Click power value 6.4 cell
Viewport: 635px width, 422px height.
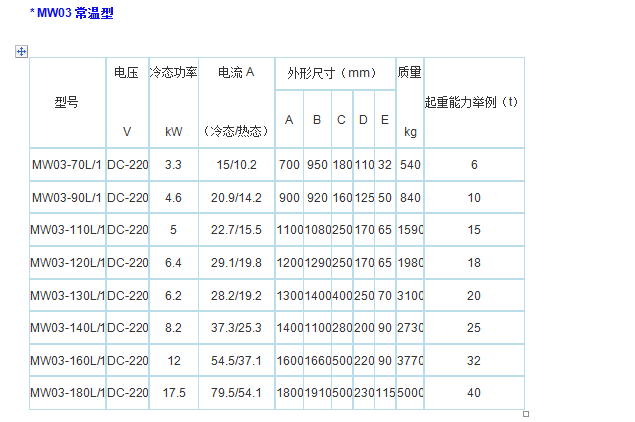(173, 263)
